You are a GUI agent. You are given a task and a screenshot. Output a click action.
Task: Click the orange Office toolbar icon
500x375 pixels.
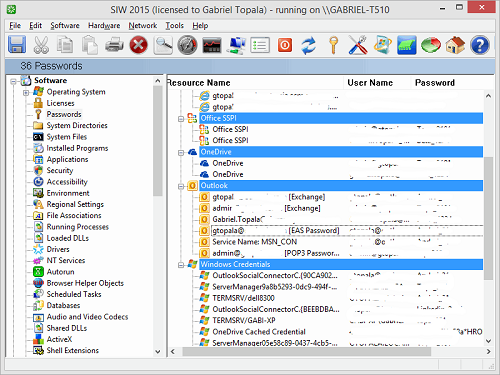click(285, 45)
